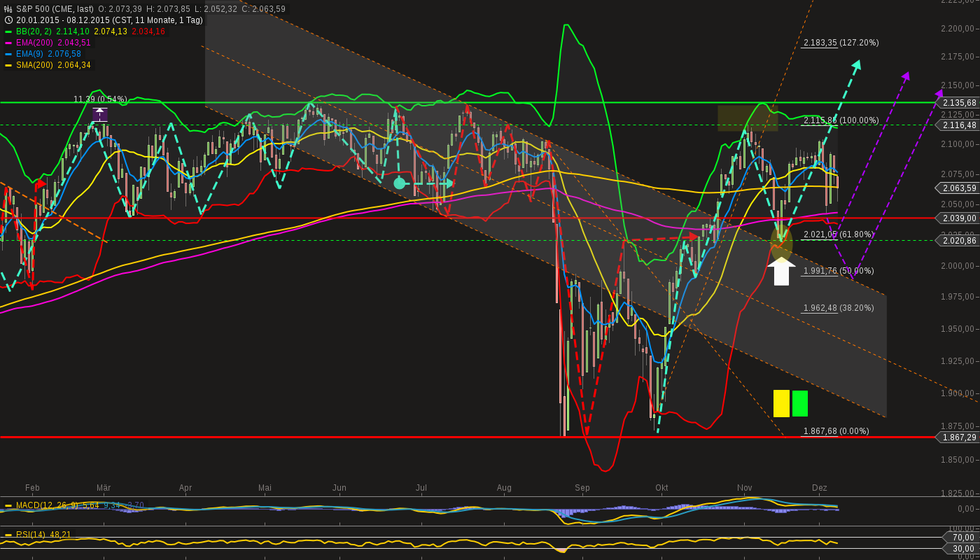Click the 2.021,05 (61.80%) Fibonacci label
The image size is (980, 560).
click(839, 234)
